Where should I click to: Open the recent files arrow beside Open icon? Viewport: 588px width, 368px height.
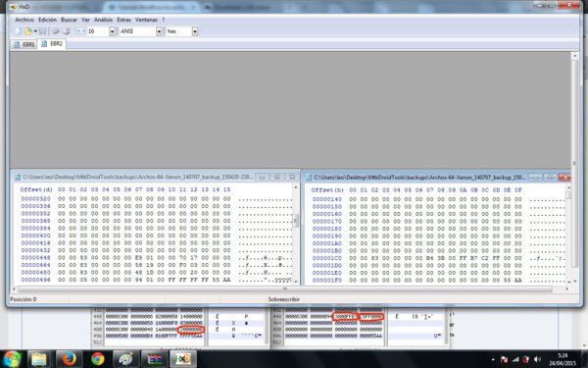click(35, 31)
